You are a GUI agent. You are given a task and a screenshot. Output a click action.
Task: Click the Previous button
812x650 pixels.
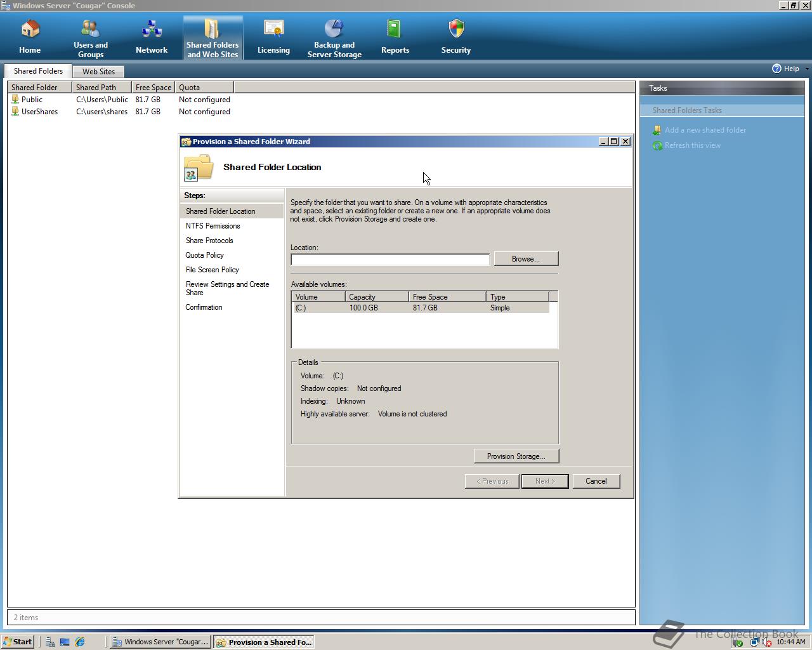pos(492,481)
